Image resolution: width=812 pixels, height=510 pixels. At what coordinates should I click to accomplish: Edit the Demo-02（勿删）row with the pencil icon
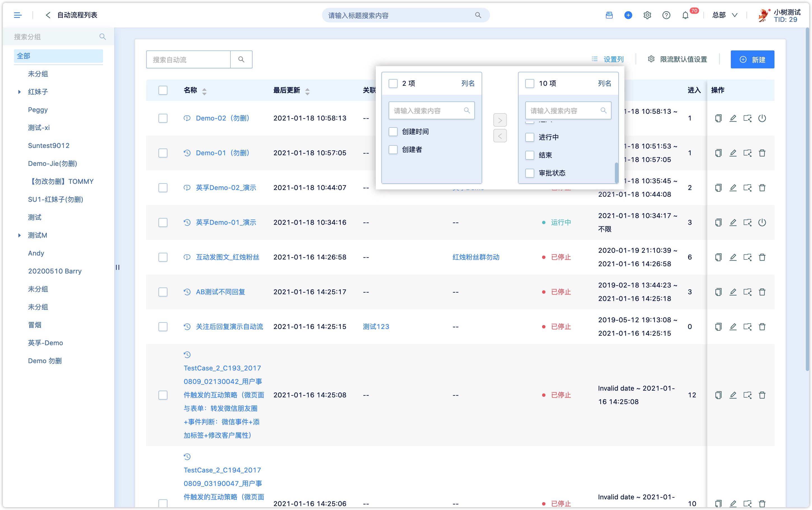[733, 118]
